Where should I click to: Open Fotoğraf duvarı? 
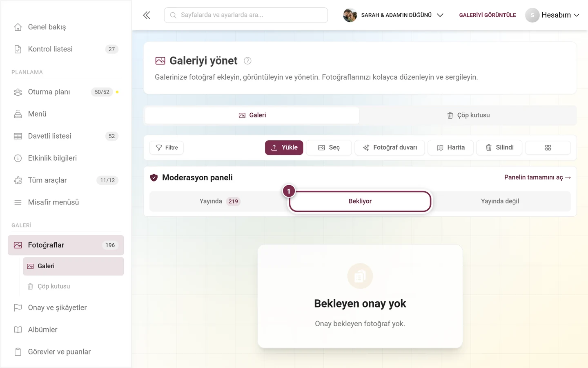390,148
